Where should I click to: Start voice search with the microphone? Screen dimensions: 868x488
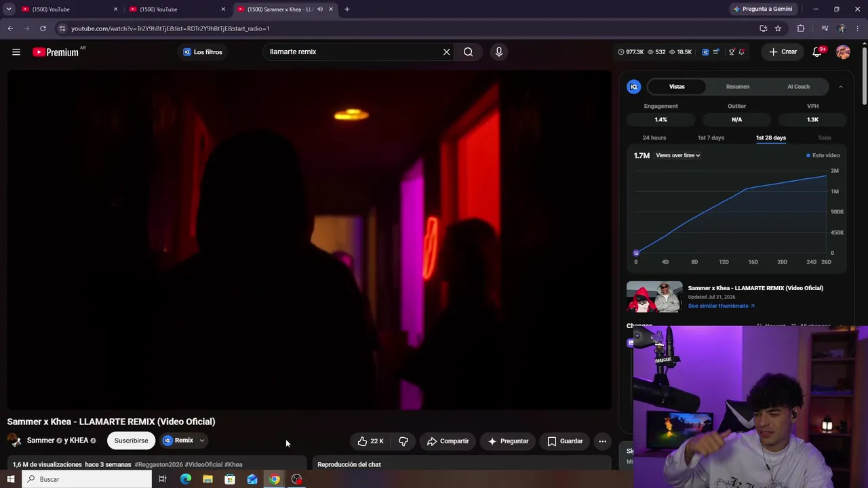coord(498,52)
